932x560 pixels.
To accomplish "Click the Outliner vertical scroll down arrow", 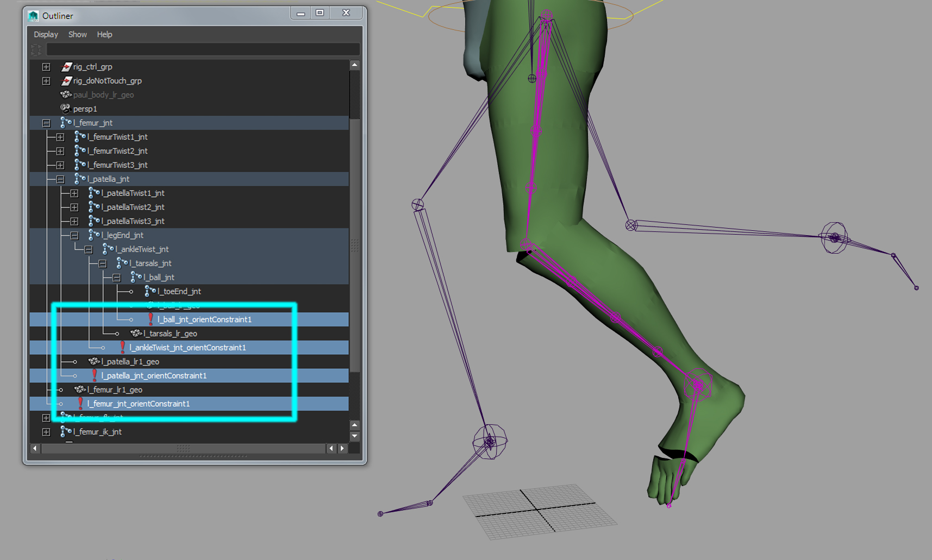I will click(x=355, y=436).
